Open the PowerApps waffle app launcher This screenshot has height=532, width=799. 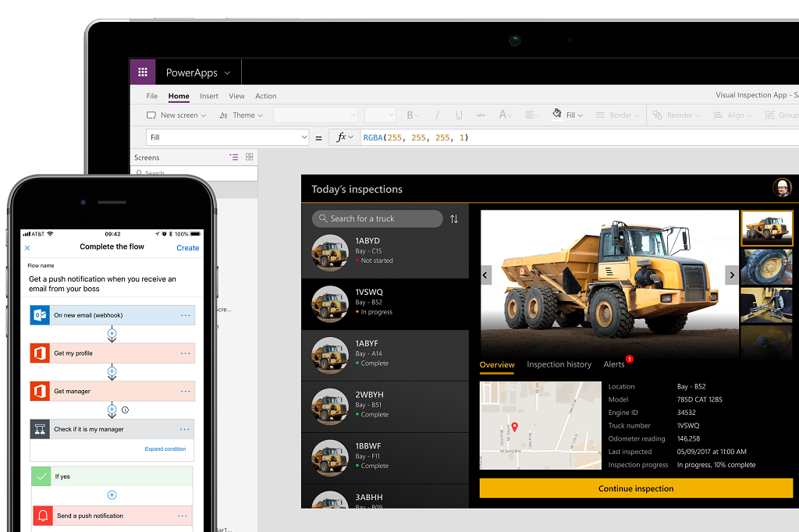pos(143,72)
